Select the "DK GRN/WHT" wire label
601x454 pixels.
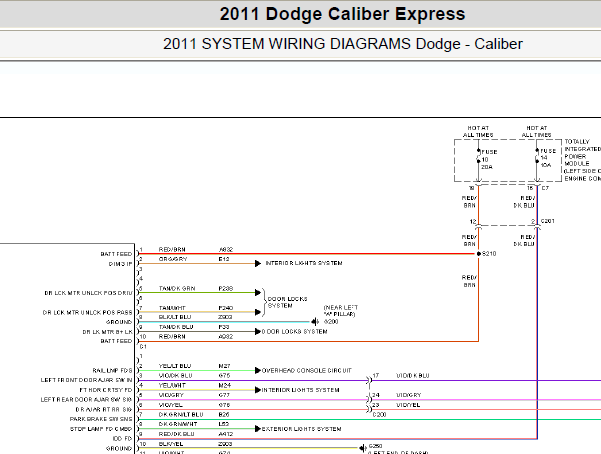tap(178, 424)
